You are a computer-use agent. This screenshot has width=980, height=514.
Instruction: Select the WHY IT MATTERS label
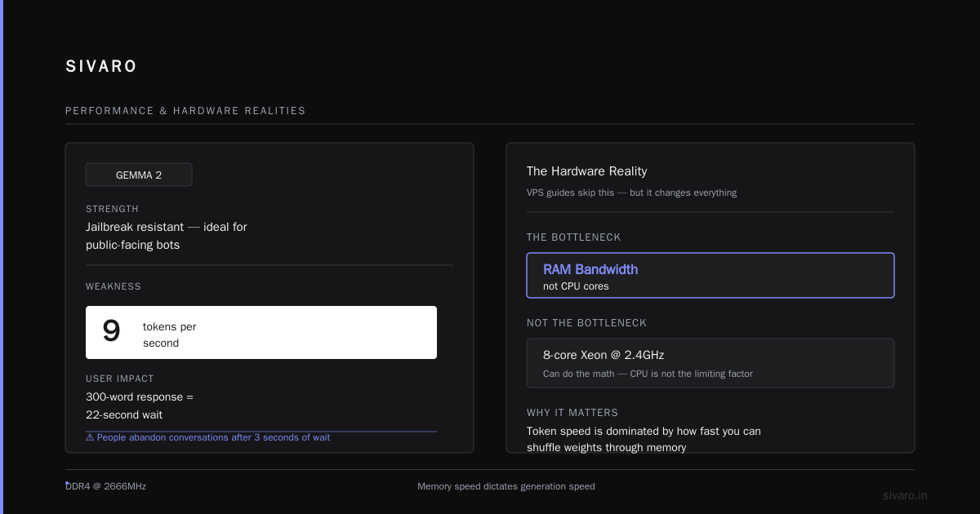point(572,413)
